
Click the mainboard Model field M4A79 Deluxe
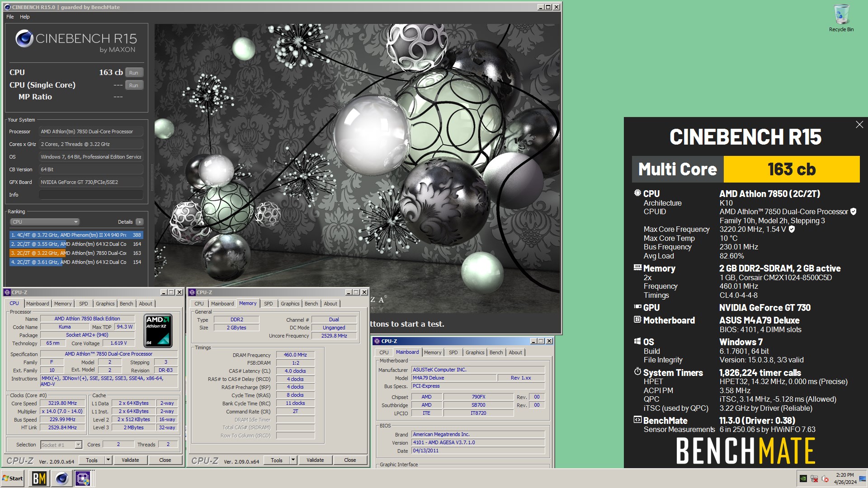coord(454,378)
